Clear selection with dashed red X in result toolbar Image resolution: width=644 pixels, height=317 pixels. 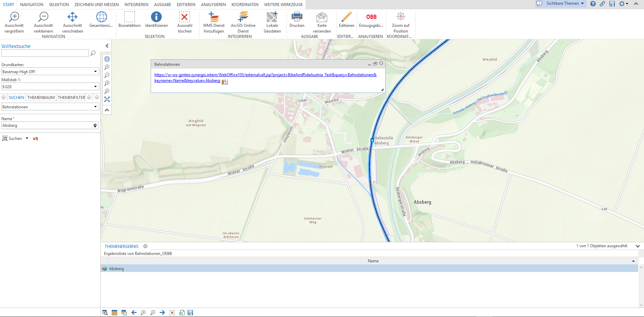[172, 312]
